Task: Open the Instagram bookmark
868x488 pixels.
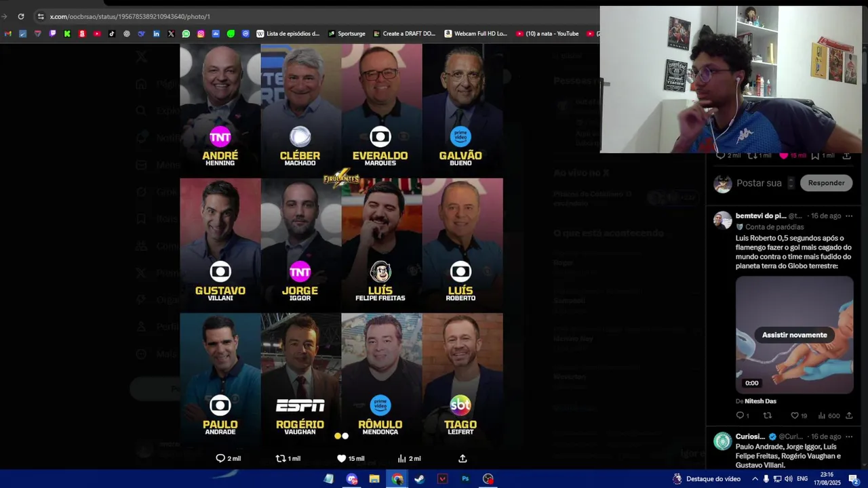Action: click(x=201, y=33)
